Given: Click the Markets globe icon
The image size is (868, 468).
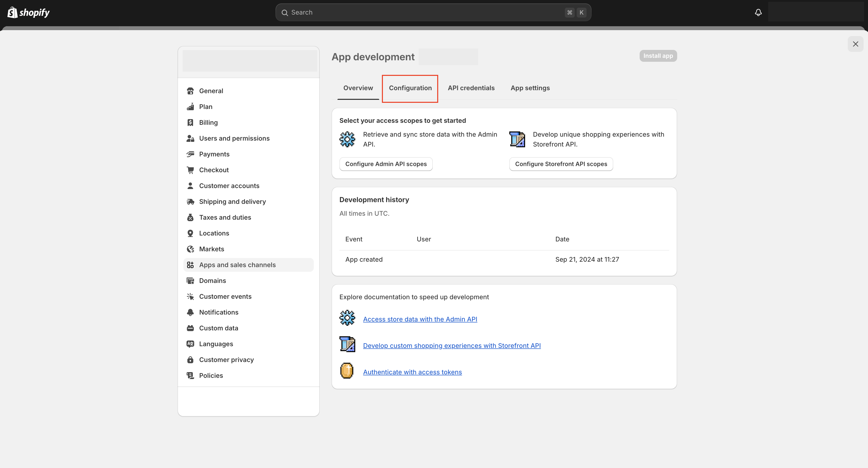Looking at the screenshot, I should [x=190, y=249].
